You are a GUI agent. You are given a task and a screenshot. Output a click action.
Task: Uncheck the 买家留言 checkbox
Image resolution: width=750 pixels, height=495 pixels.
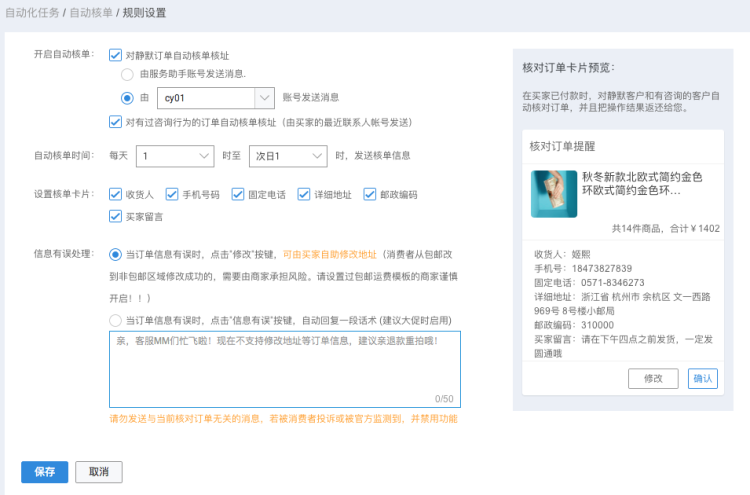116,216
